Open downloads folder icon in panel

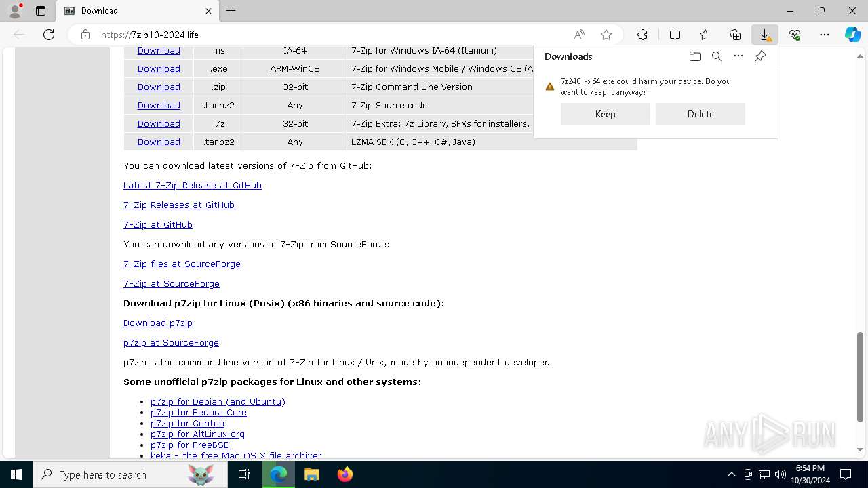pyautogui.click(x=694, y=56)
